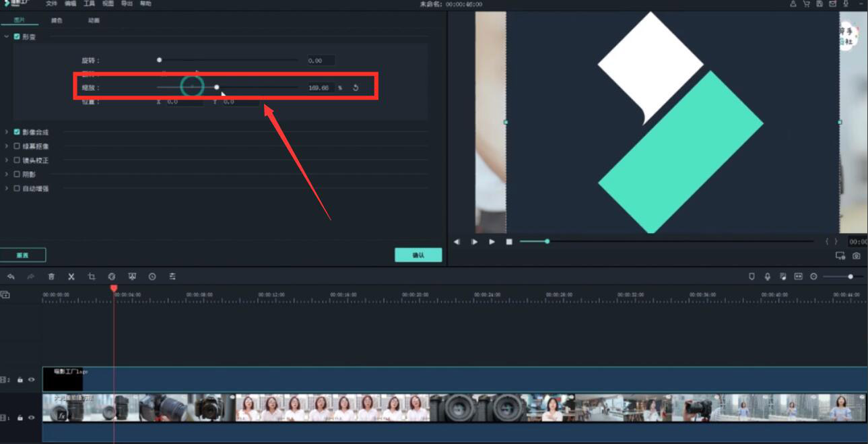This screenshot has width=868, height=444.
Task: Click the microphone icon in the title bar
Action: point(846,4)
